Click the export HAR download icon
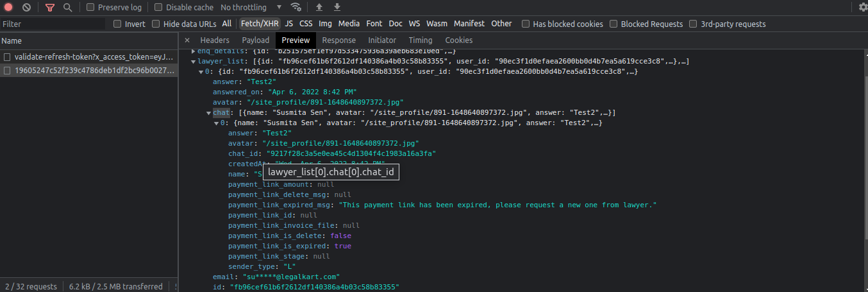Image resolution: width=868 pixels, height=292 pixels. pyautogui.click(x=337, y=8)
